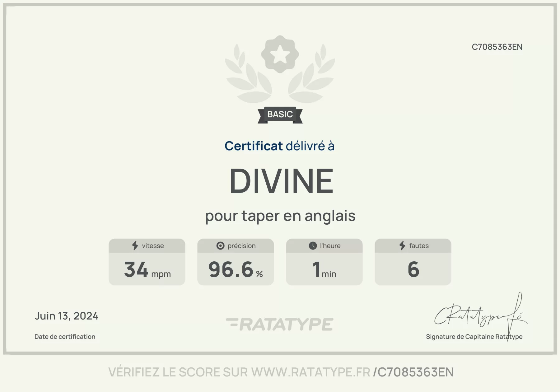560x392 pixels.
Task: Open the WWW.RATATYPE.FR verification link
Action: pos(311,372)
